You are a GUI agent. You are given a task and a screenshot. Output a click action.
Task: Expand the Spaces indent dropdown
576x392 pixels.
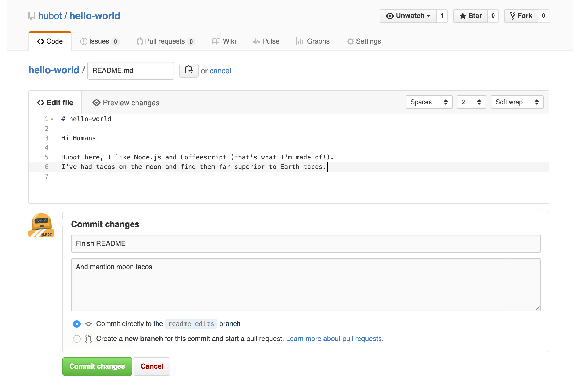click(x=428, y=102)
